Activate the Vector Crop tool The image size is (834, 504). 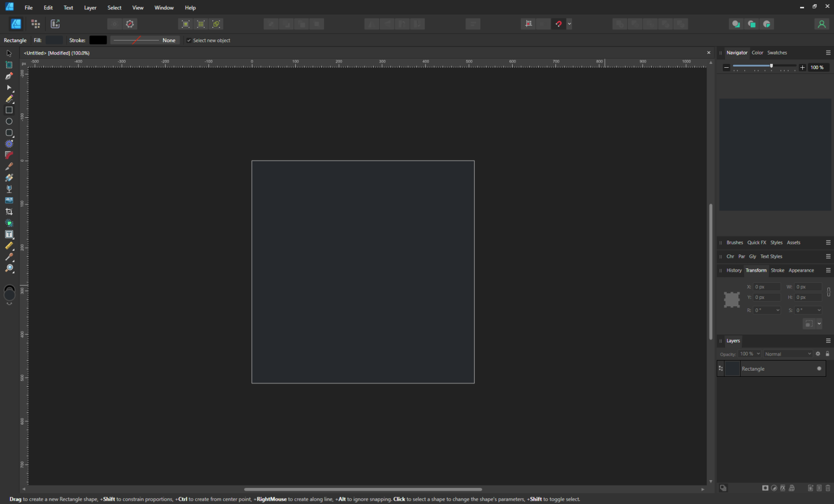point(9,211)
